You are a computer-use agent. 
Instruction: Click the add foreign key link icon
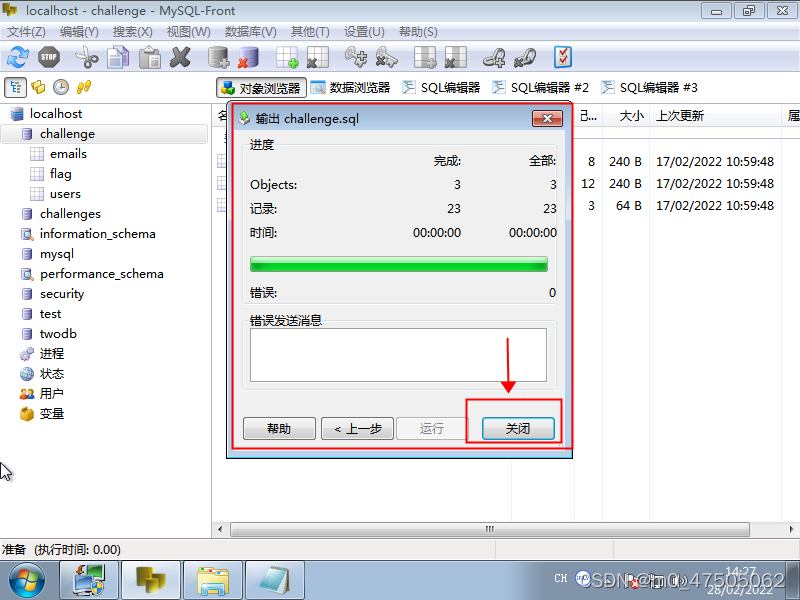click(x=494, y=57)
